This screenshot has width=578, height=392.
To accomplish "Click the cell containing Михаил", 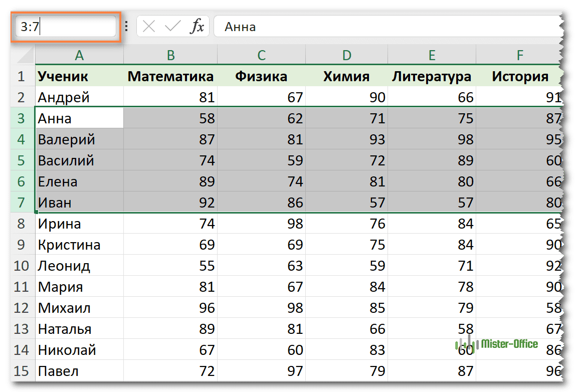I will coord(79,308).
